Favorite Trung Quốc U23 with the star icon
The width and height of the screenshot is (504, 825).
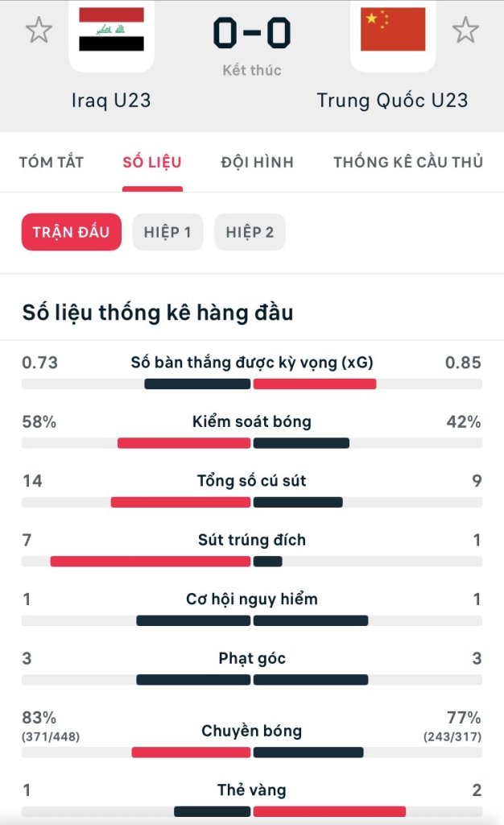pyautogui.click(x=465, y=31)
